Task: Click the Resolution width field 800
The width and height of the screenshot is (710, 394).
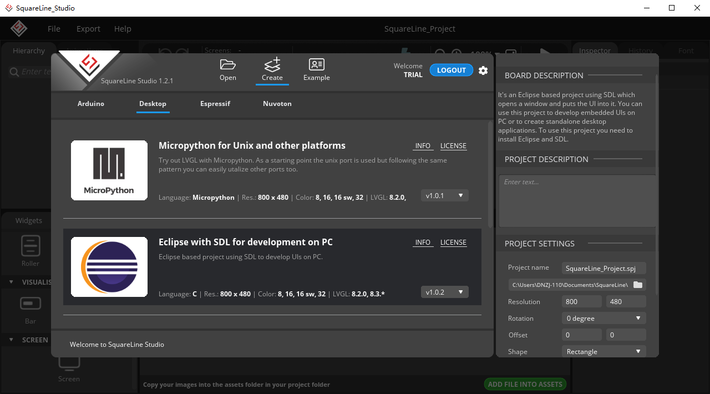Action: [581, 302]
